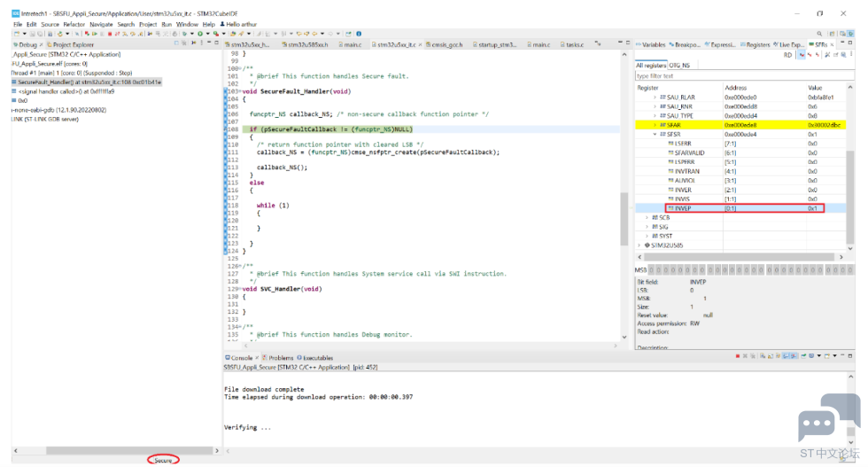Click the green Run icon in toolbar

(x=200, y=34)
